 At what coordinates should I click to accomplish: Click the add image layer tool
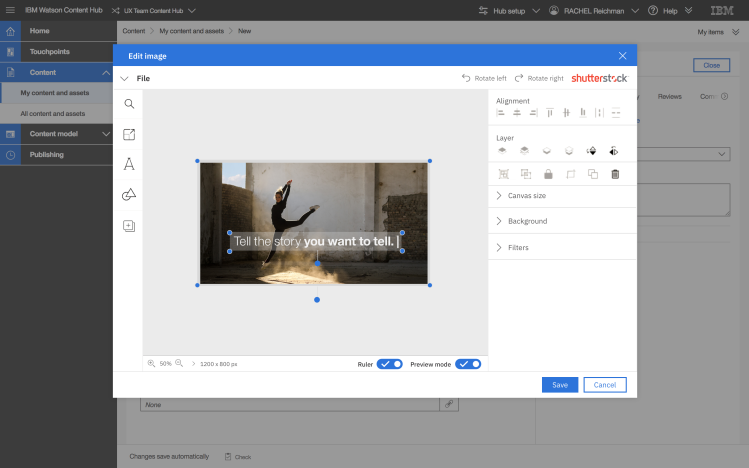(x=129, y=225)
